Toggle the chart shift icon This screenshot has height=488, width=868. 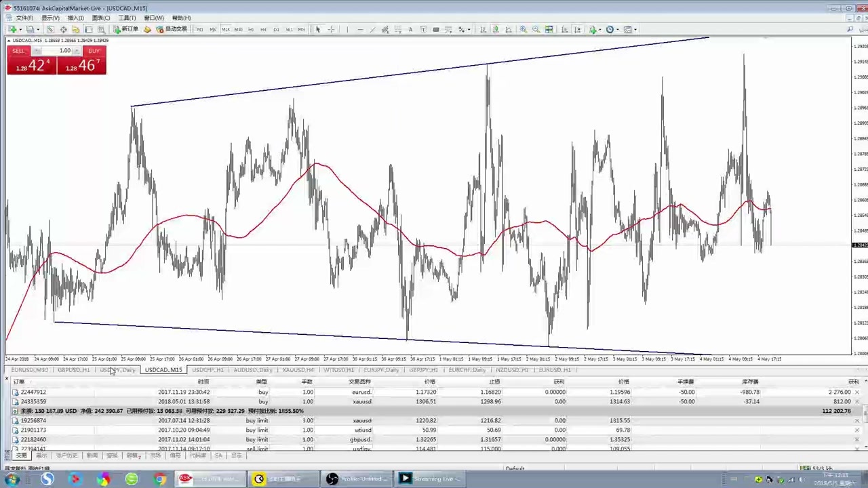[577, 29]
